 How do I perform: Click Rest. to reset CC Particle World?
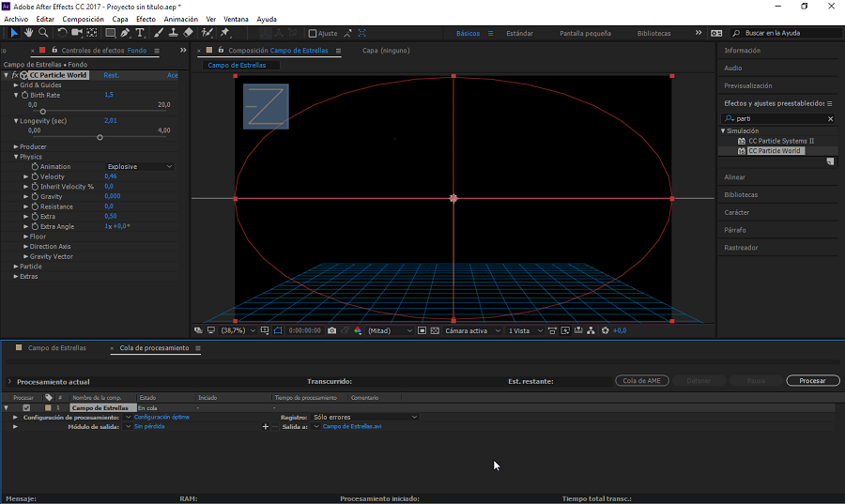tap(112, 75)
